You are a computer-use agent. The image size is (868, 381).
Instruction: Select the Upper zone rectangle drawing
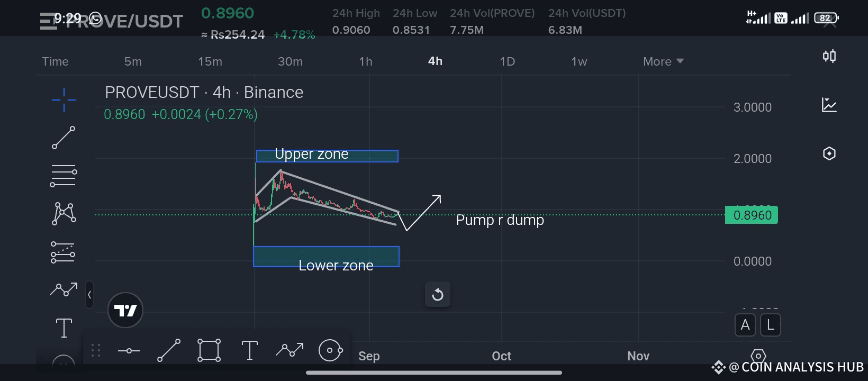point(327,156)
